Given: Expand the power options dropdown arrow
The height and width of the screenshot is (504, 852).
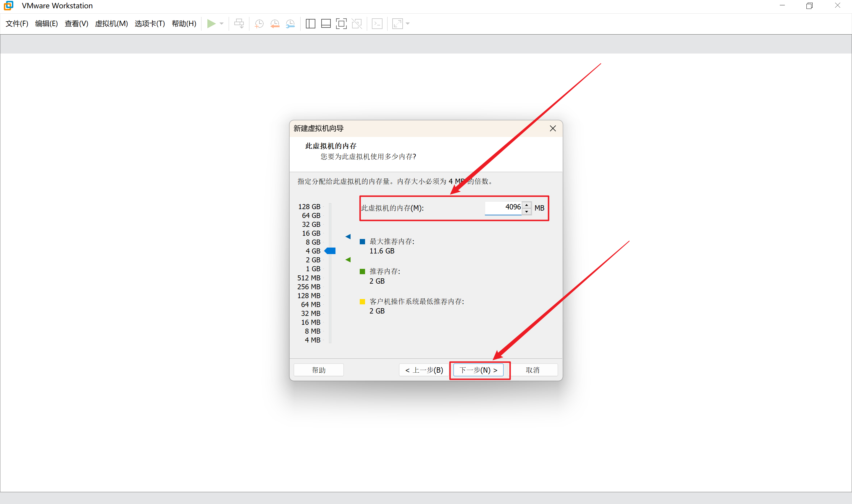Looking at the screenshot, I should point(222,23).
